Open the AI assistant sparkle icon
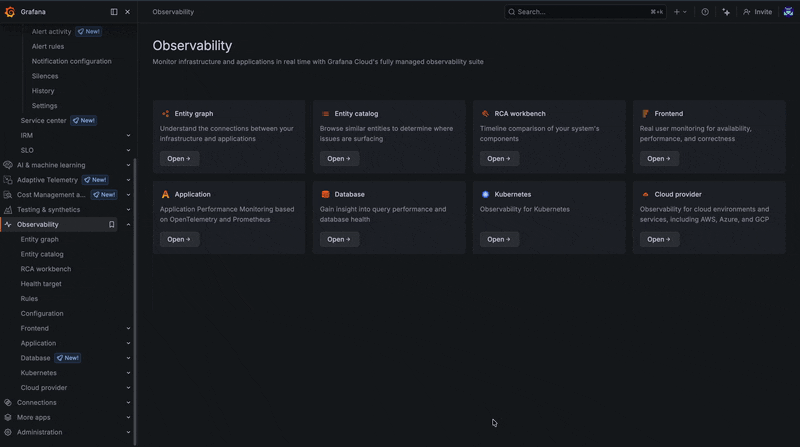 [726, 12]
